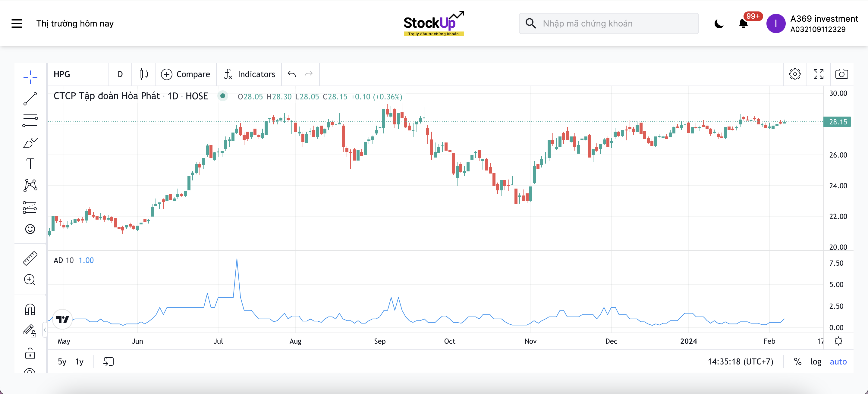This screenshot has height=394, width=868.
Task: Open chart settings gear
Action: (x=795, y=74)
